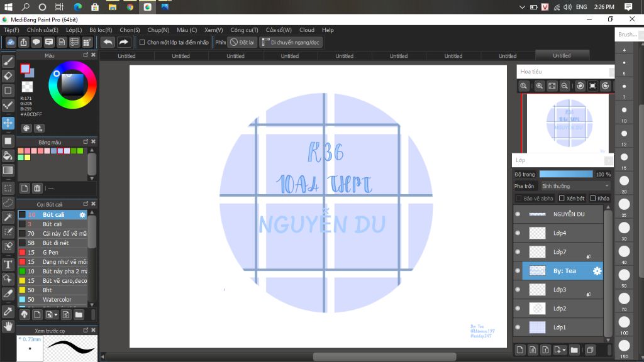Hide the Lớp7 layer
Image resolution: width=644 pixels, height=362 pixels.
[x=518, y=252]
